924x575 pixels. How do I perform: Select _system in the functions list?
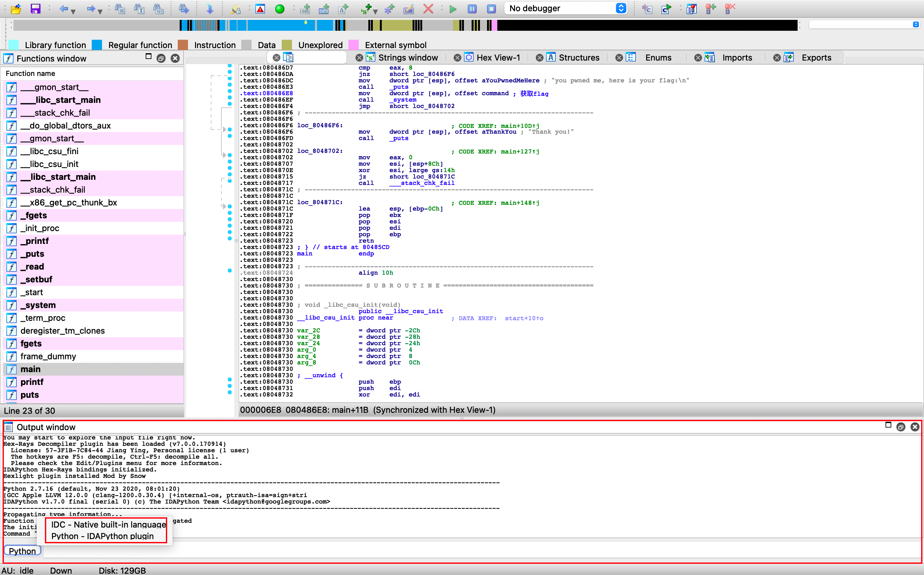pyautogui.click(x=38, y=305)
